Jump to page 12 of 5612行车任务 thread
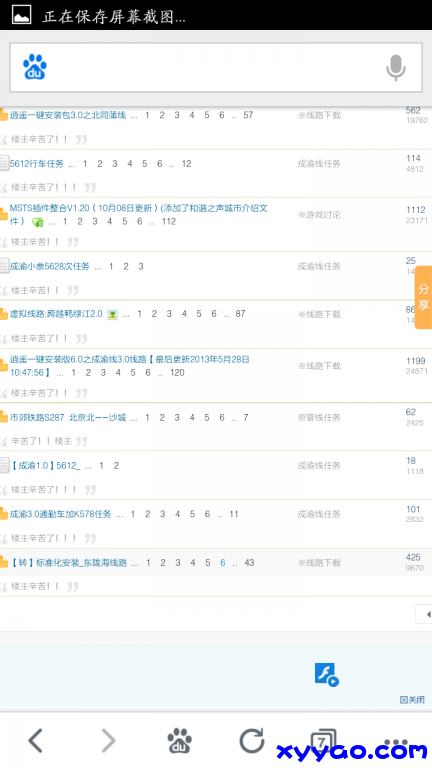 [187, 164]
